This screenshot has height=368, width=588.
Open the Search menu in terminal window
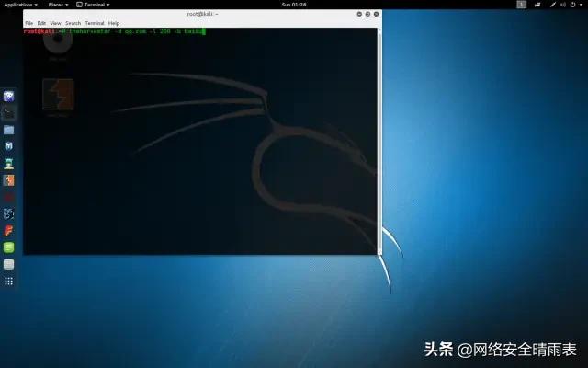[73, 23]
